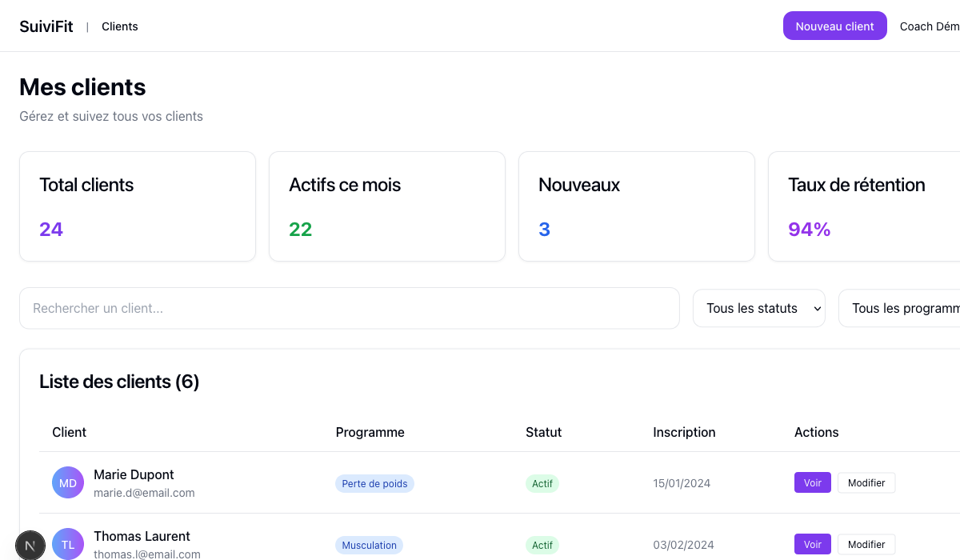Click the Next.js dev tools N icon

click(30, 545)
